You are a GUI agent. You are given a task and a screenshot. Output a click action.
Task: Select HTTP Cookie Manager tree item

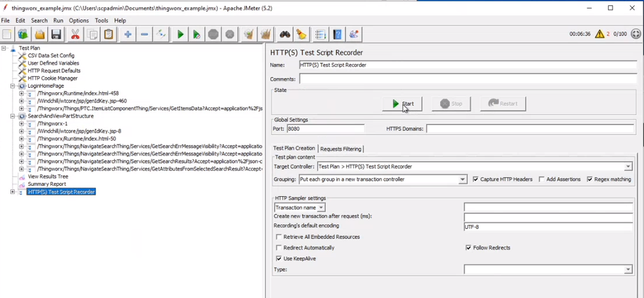(53, 78)
